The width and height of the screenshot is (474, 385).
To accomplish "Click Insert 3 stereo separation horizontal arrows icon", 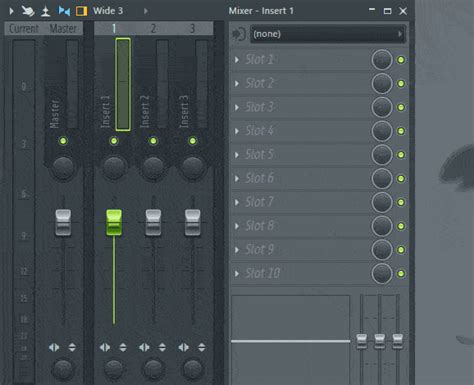I will point(184,348).
